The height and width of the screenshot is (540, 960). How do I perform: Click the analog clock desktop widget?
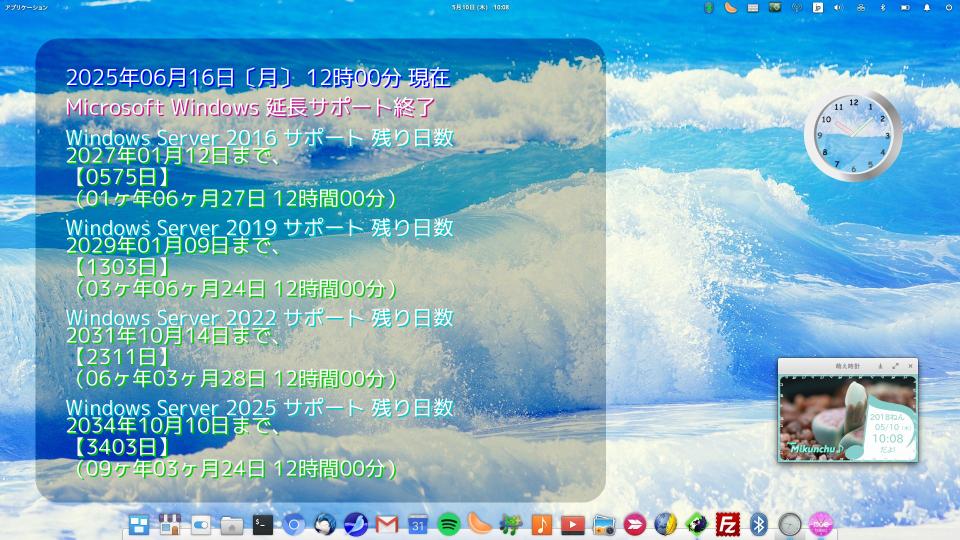[853, 137]
